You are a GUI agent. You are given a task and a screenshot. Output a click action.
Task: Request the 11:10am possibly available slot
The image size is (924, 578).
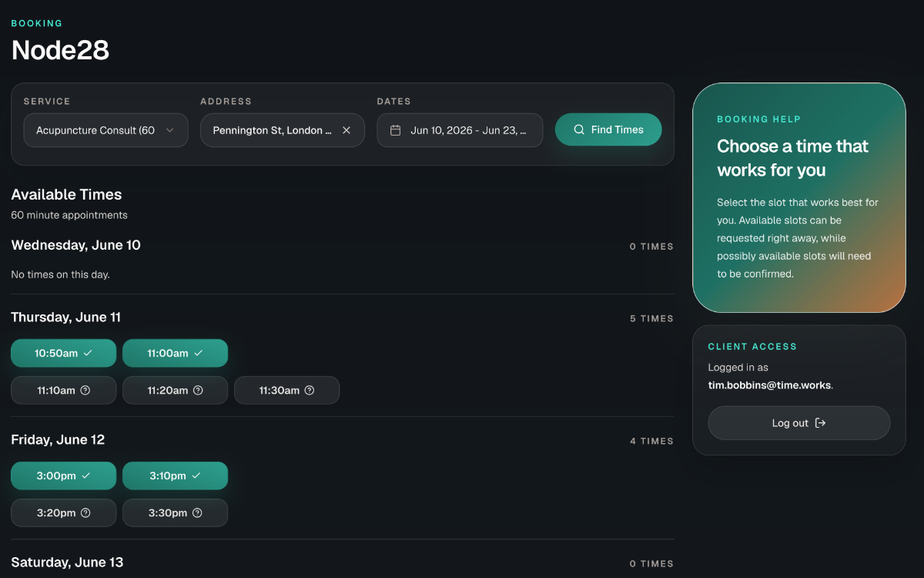point(63,390)
